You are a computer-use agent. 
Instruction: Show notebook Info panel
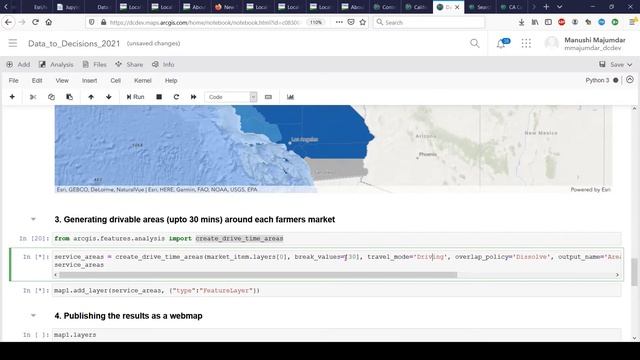pyautogui.click(x=163, y=64)
